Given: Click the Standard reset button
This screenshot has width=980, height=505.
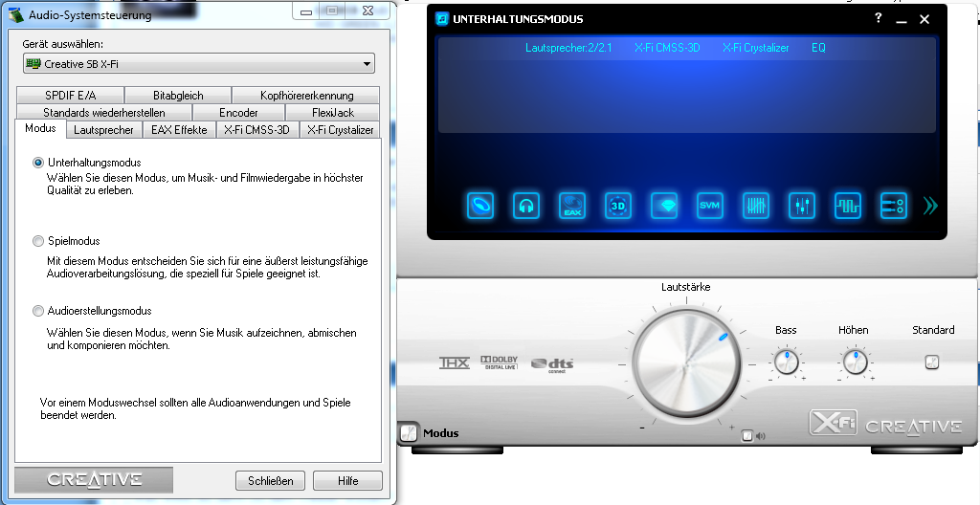Looking at the screenshot, I should coord(932,362).
